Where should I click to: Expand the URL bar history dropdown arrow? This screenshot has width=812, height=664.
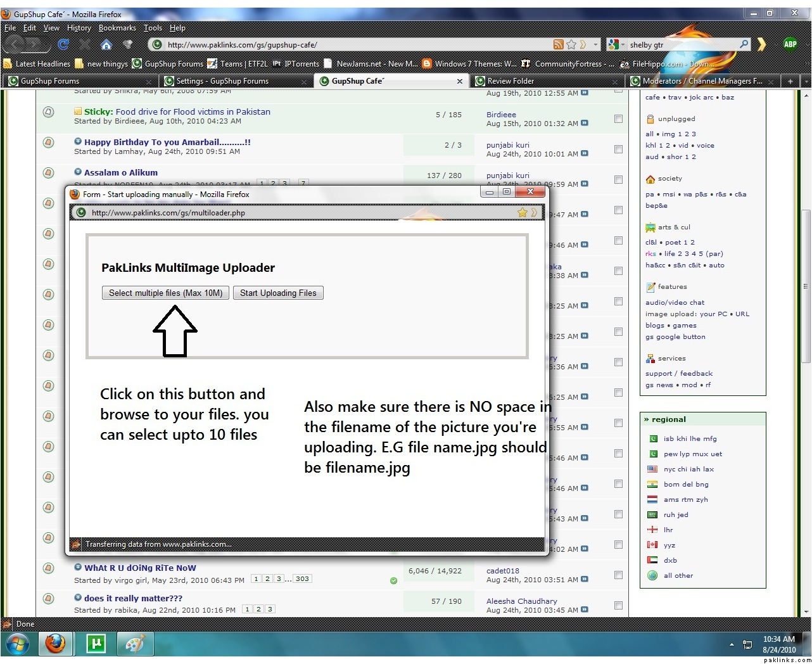(x=595, y=44)
